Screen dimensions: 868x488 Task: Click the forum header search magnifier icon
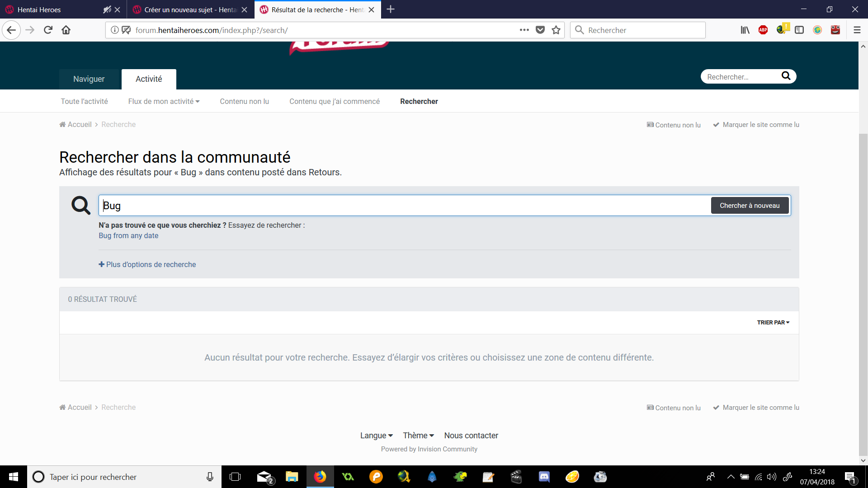click(x=786, y=76)
